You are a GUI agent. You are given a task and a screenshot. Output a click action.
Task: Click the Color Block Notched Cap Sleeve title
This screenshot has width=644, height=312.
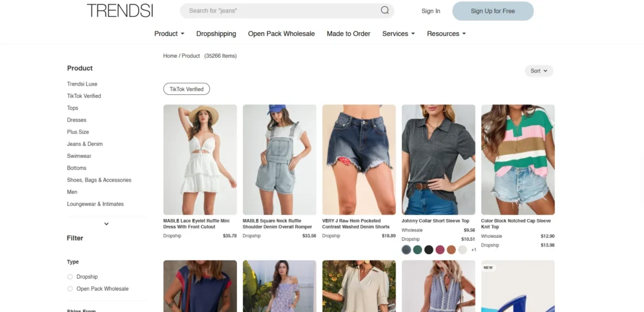pyautogui.click(x=516, y=224)
